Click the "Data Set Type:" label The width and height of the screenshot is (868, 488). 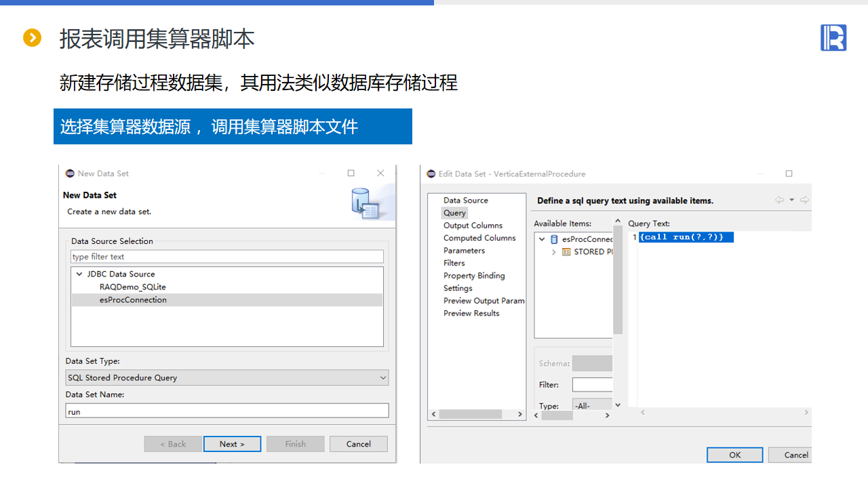coord(92,361)
